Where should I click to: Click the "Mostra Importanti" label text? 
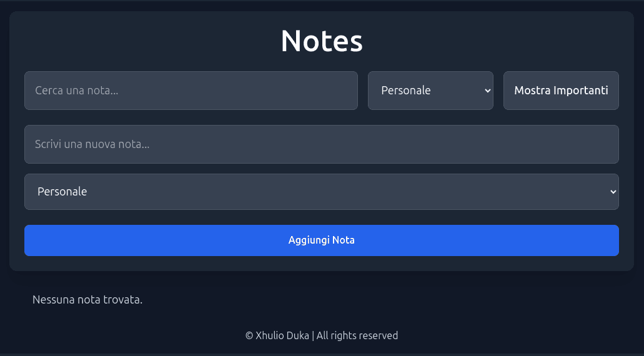[561, 91]
